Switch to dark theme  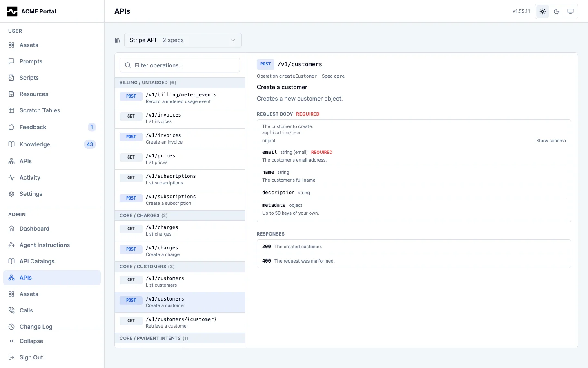click(557, 11)
